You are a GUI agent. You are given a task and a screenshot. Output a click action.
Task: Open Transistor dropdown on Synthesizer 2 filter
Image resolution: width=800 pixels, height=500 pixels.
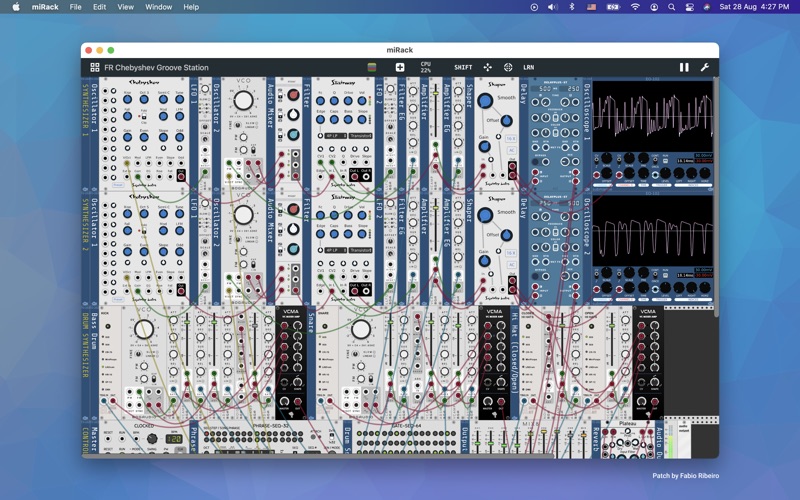point(361,250)
